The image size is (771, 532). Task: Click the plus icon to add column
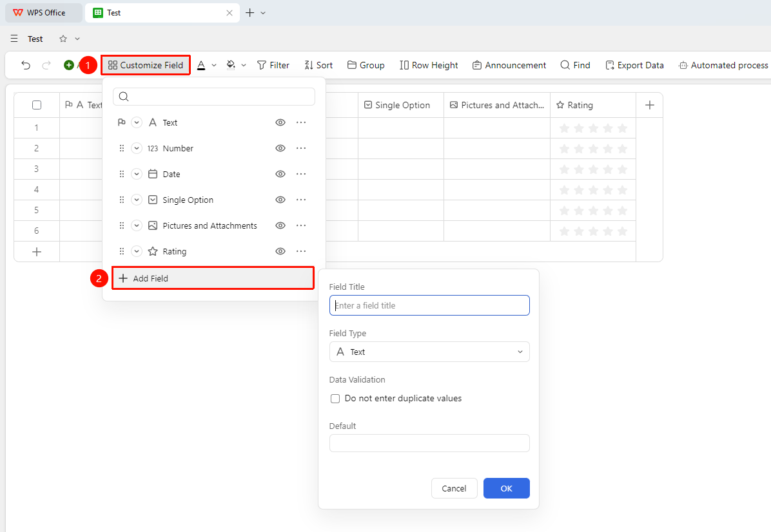[x=650, y=105]
